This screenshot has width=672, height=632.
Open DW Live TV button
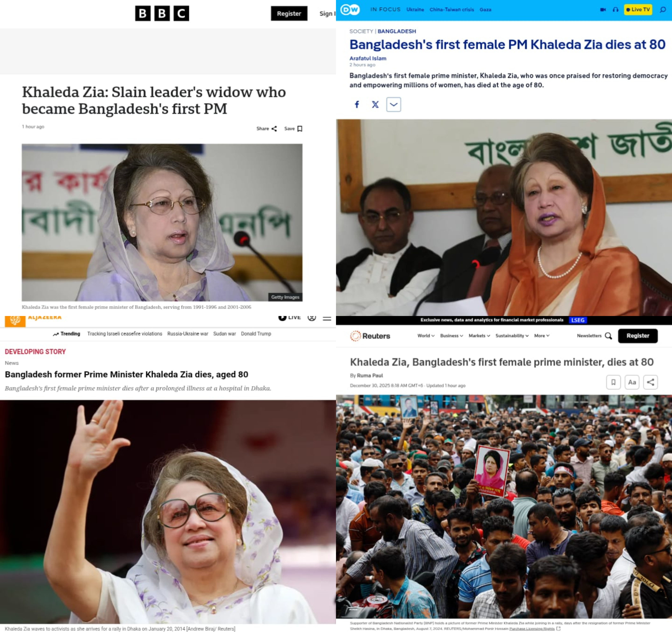coord(638,9)
